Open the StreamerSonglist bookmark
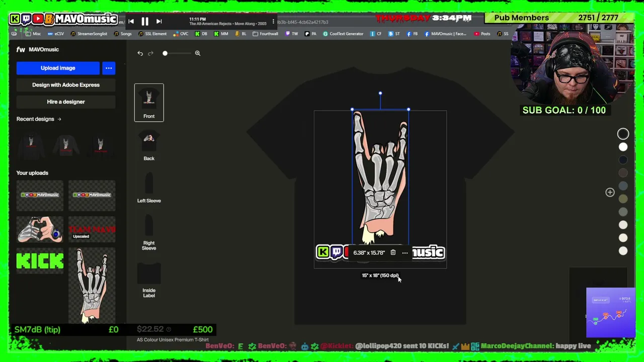 point(89,34)
